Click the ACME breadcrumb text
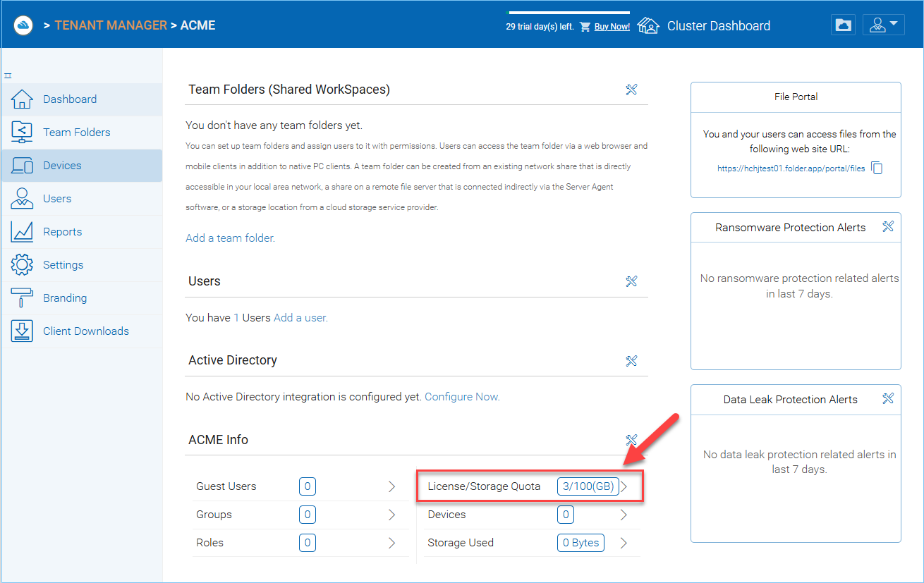This screenshot has height=583, width=924. pos(198,25)
